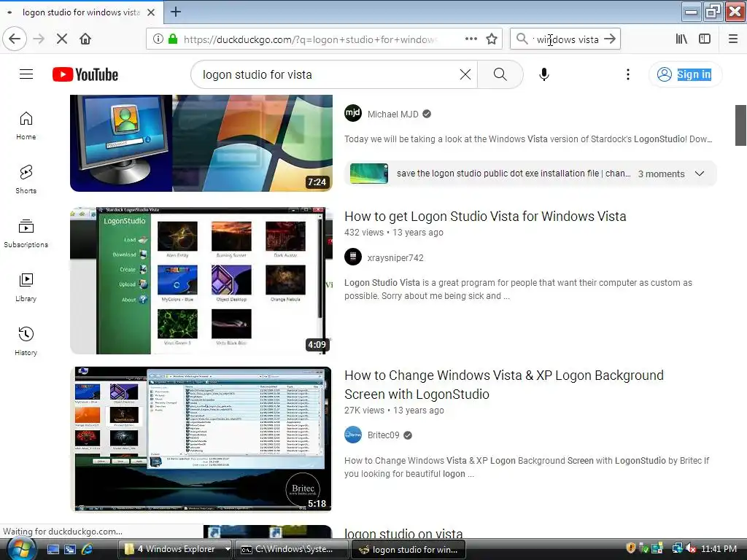Open 'How to get Logon Studio Vista for Windows Vista'
Image resolution: width=747 pixels, height=560 pixels.
(485, 217)
